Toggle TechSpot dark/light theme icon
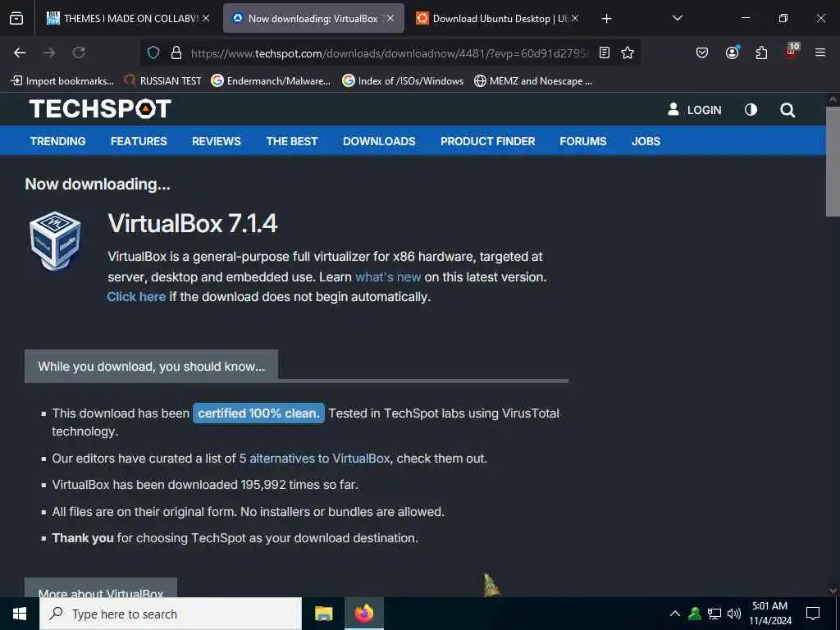This screenshot has height=630, width=840. (751, 110)
